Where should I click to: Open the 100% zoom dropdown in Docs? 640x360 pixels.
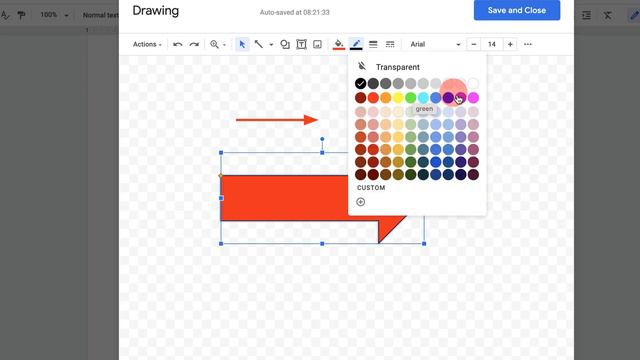[54, 15]
